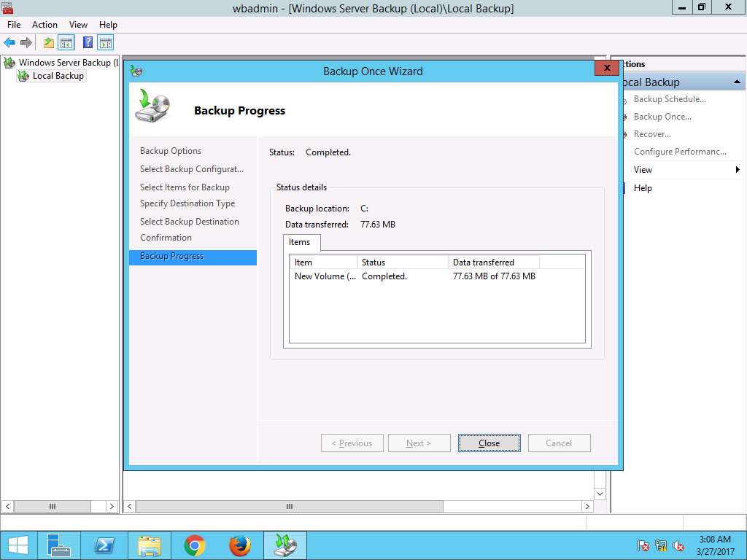
Task: Click the Up one level folder icon
Action: tap(49, 43)
